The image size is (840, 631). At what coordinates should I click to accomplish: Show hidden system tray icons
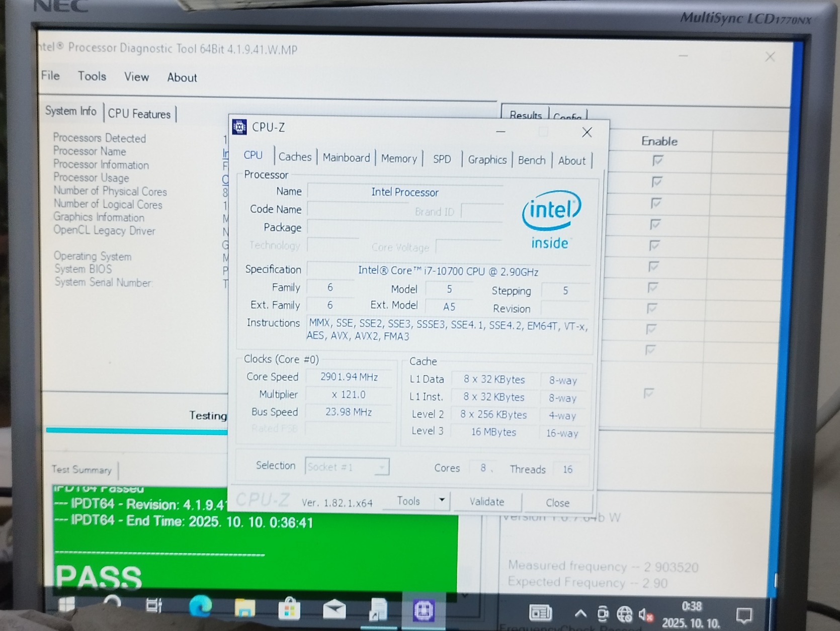click(x=580, y=613)
